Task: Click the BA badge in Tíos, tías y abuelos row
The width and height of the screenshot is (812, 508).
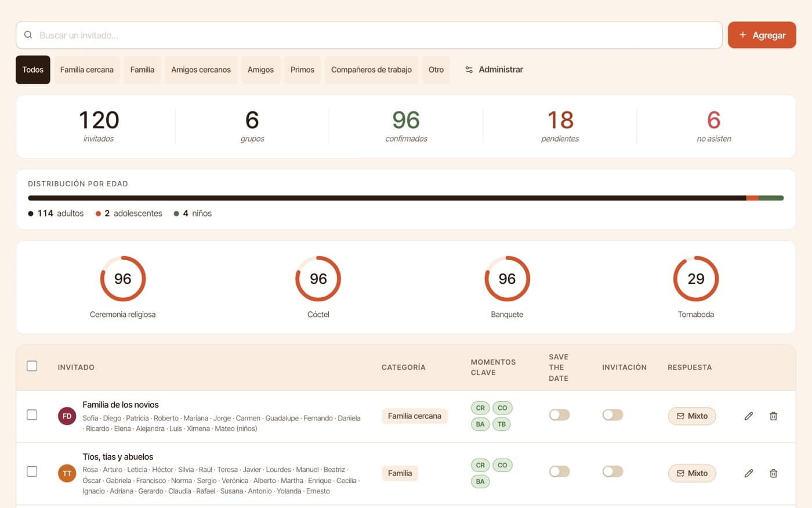Action: (480, 481)
